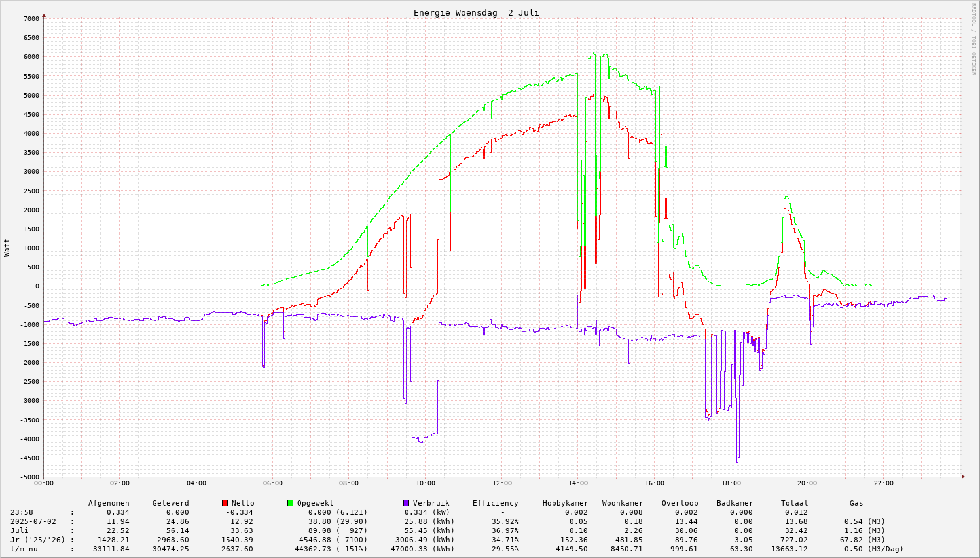980x558 pixels.
Task: Click the Gas column header
Action: click(856, 503)
